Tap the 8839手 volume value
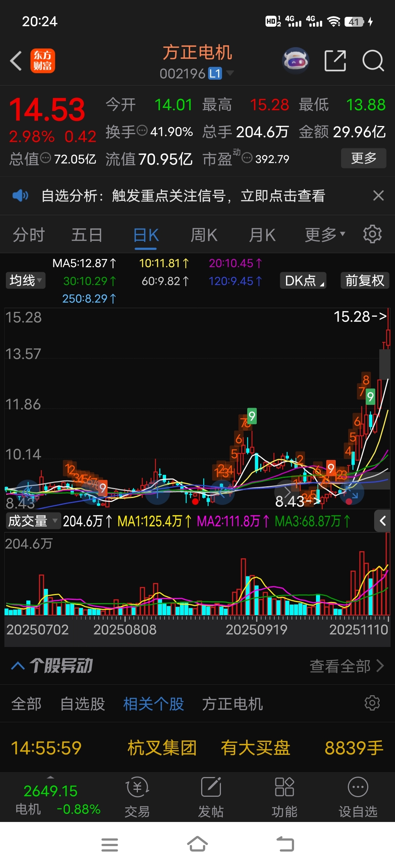The image size is (395, 868). tap(354, 747)
